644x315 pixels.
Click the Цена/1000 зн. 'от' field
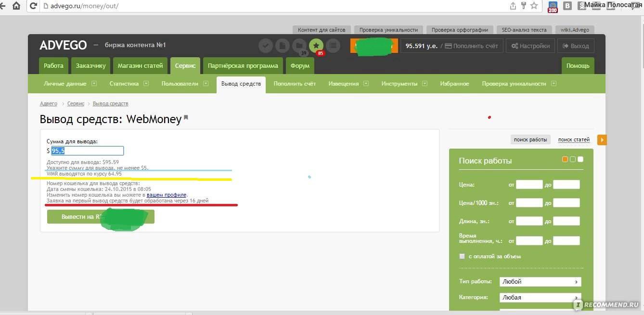pyautogui.click(x=529, y=203)
